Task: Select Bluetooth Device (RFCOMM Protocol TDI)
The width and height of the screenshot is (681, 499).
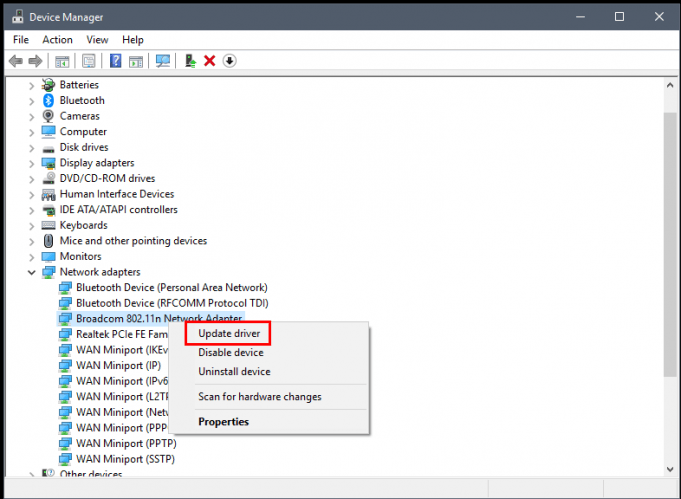Action: (172, 303)
